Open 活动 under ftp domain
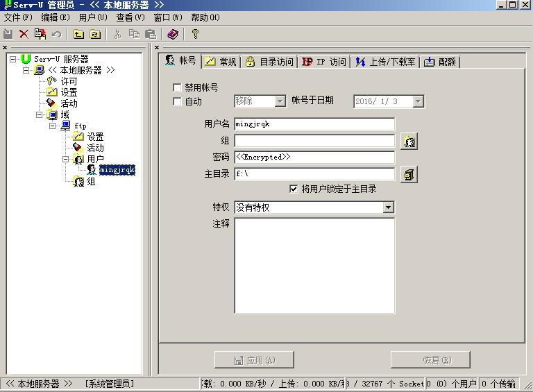The image size is (533, 392). [95, 148]
